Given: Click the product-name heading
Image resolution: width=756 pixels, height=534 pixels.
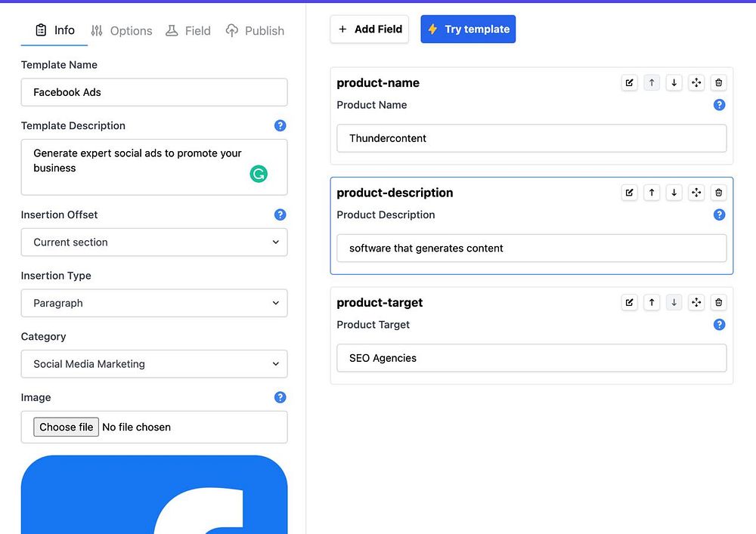Looking at the screenshot, I should tap(378, 83).
